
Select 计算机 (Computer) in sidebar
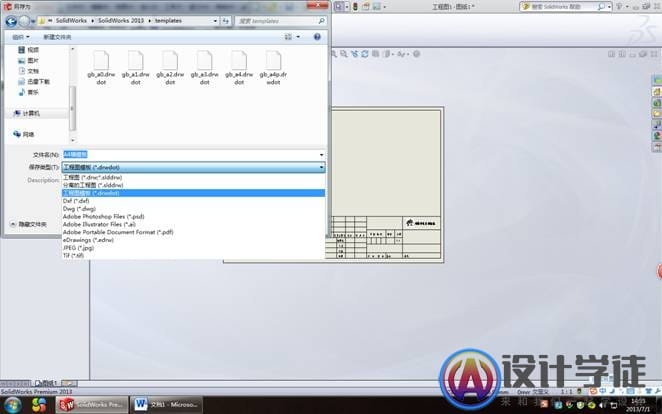[x=27, y=114]
